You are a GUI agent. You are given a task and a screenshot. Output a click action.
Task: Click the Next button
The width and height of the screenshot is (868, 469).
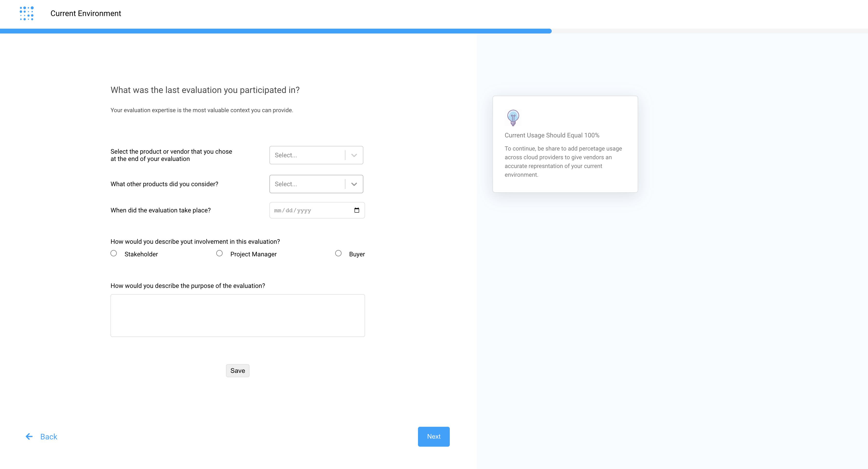434,437
